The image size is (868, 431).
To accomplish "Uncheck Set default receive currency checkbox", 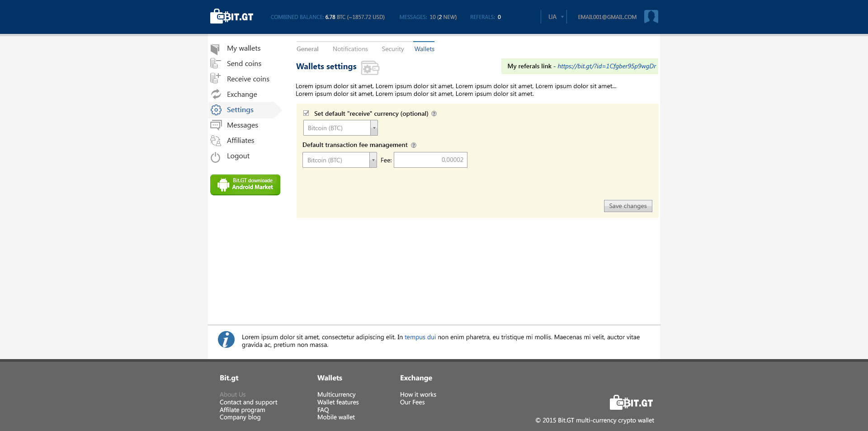I will coord(306,114).
